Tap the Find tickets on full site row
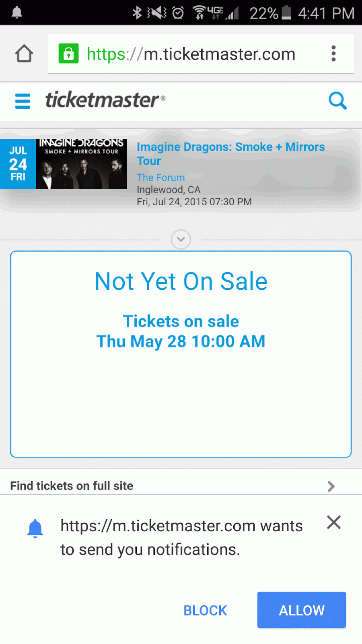 coord(181,486)
